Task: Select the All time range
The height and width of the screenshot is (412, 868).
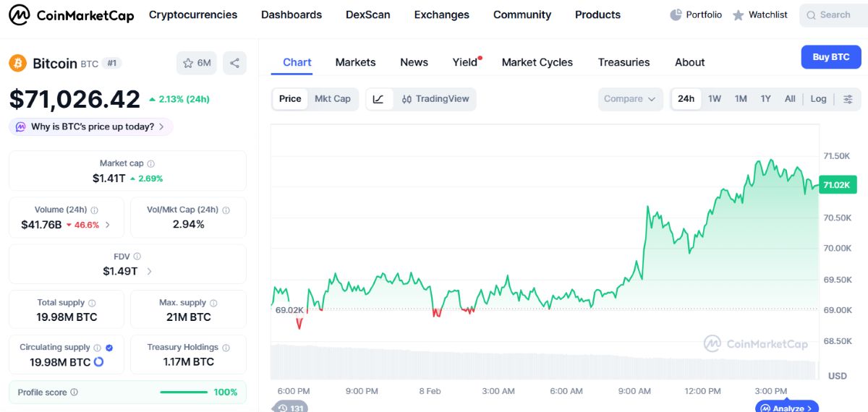Action: (x=790, y=99)
